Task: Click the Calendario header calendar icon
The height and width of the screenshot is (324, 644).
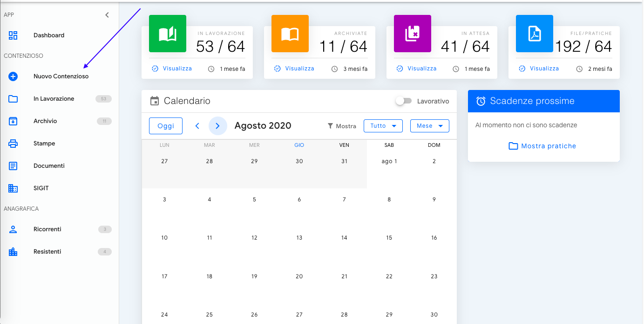Action: (x=155, y=101)
